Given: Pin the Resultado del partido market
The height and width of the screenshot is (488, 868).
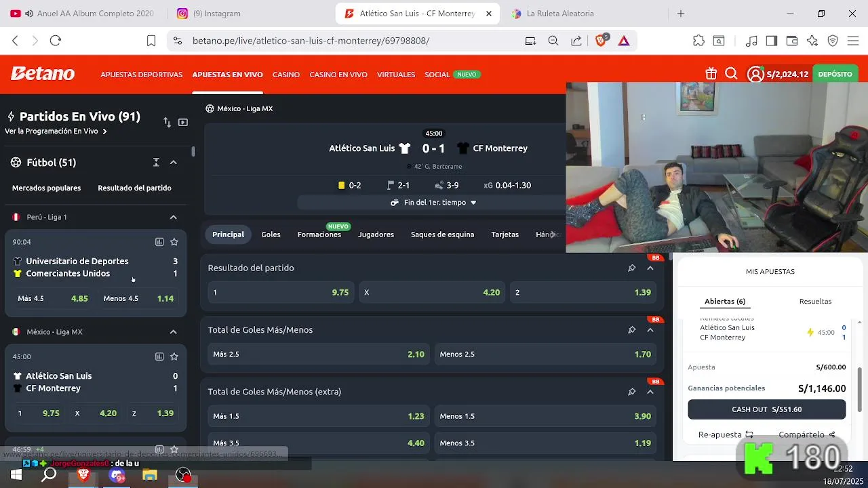Looking at the screenshot, I should click(x=632, y=268).
